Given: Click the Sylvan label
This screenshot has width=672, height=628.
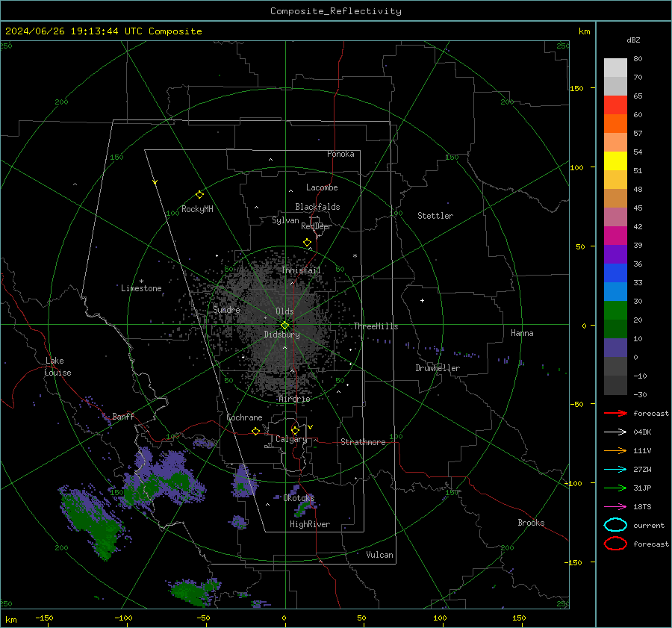Looking at the screenshot, I should [x=285, y=220].
